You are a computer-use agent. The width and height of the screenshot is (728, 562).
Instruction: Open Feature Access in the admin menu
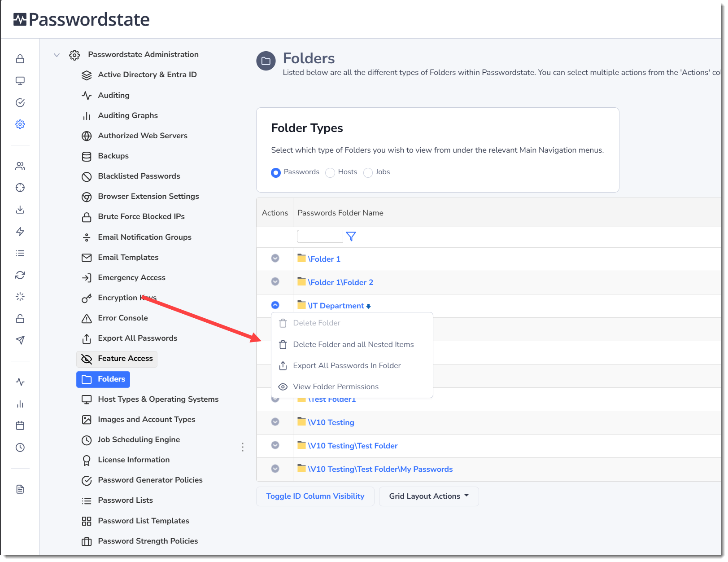pyautogui.click(x=117, y=359)
